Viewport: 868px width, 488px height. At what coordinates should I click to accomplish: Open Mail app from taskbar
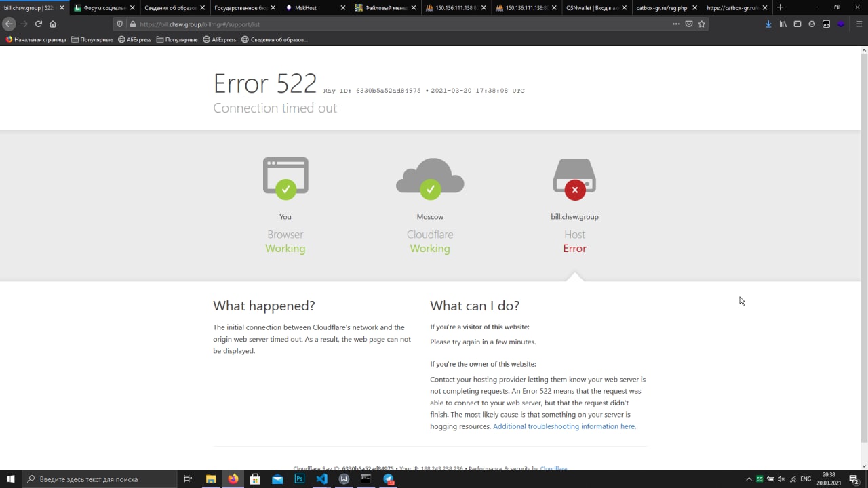(277, 479)
